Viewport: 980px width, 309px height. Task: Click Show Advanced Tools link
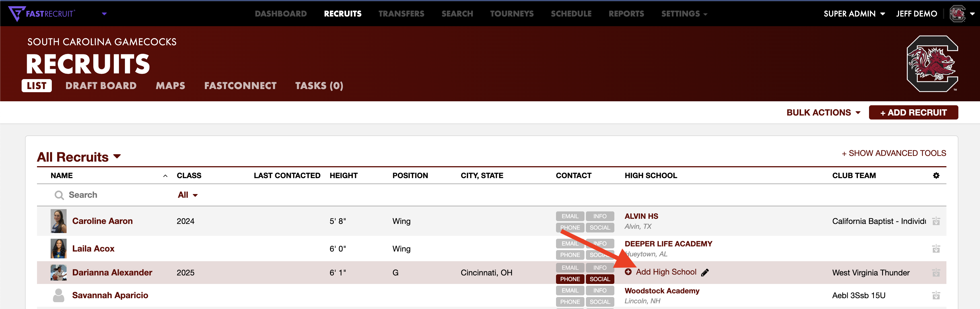point(894,153)
